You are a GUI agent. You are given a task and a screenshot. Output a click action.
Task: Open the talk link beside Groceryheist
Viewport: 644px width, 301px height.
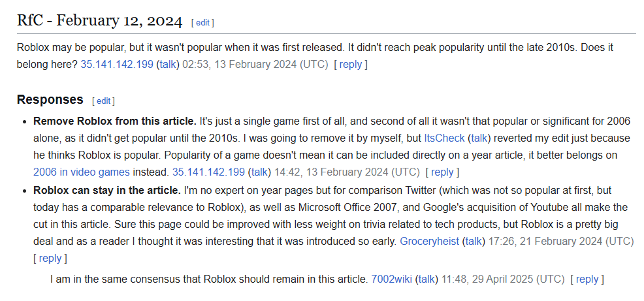[474, 241]
